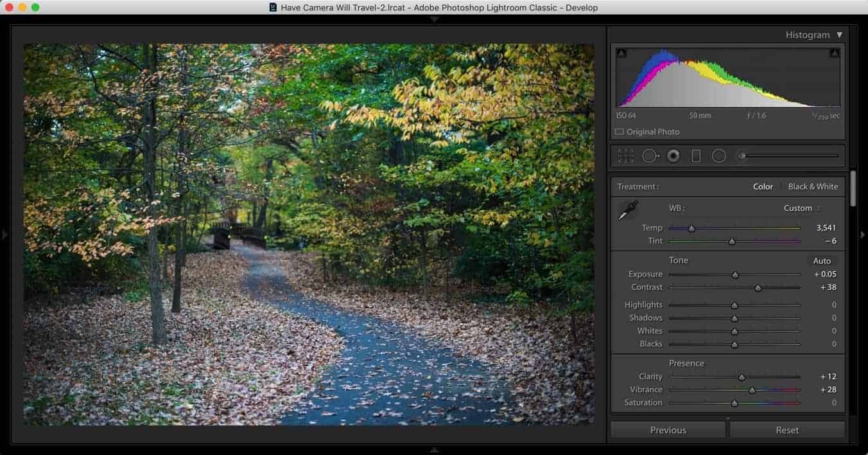
Task: Select the Red Eye Correction tool
Action: (x=673, y=156)
